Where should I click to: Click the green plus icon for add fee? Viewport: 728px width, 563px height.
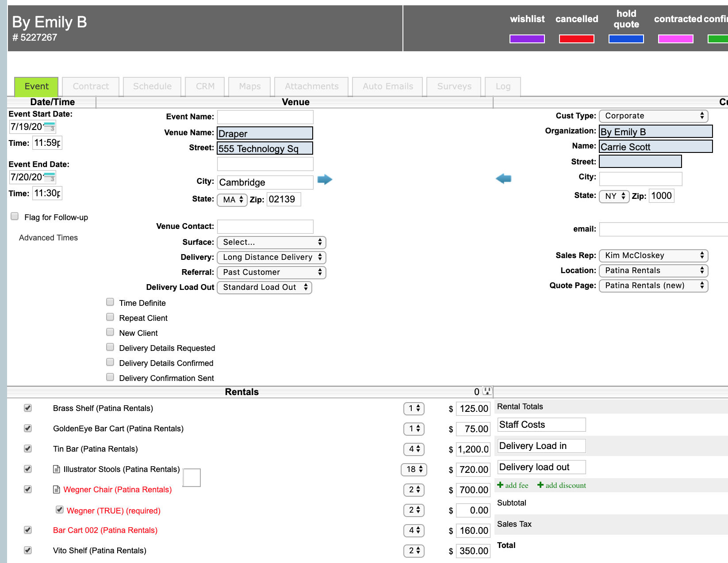(500, 485)
